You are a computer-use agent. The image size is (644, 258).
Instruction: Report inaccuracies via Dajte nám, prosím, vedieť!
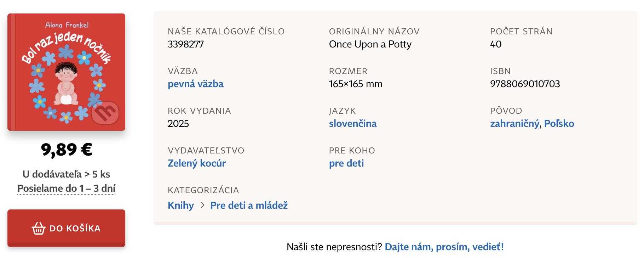pos(444,247)
